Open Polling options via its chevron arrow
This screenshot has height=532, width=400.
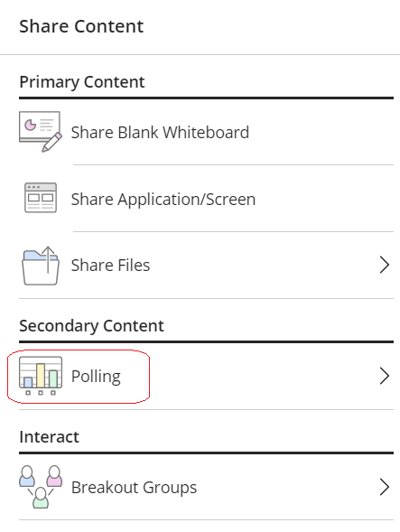point(385,376)
